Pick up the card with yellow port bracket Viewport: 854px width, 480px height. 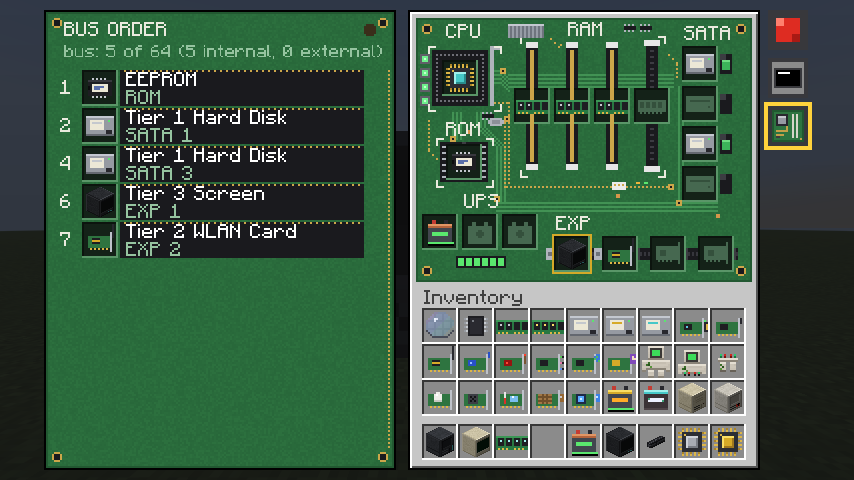point(692,326)
